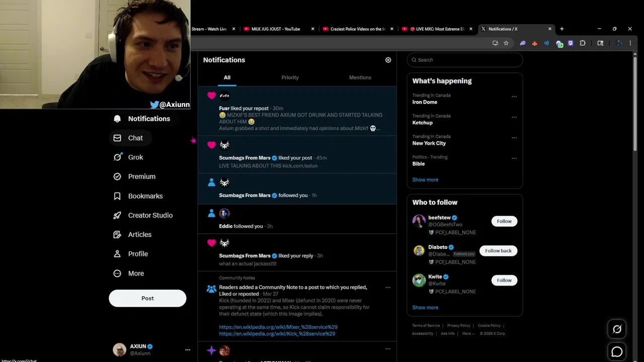Open Scumbags From Mars followed you notification
The height and width of the screenshot is (362, 644).
[297, 189]
